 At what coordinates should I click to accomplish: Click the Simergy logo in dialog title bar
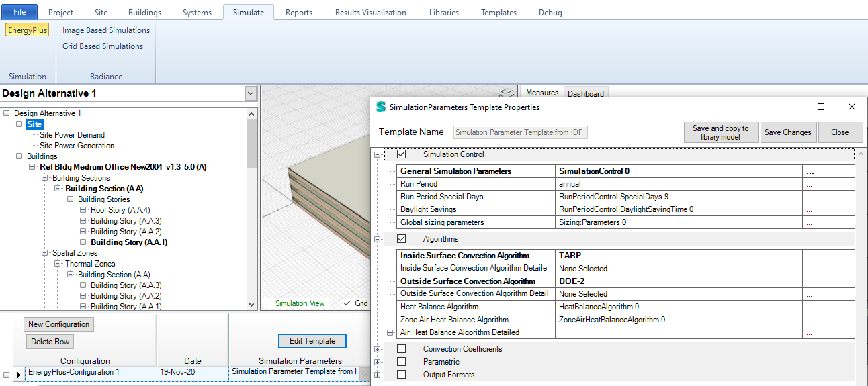tap(381, 107)
